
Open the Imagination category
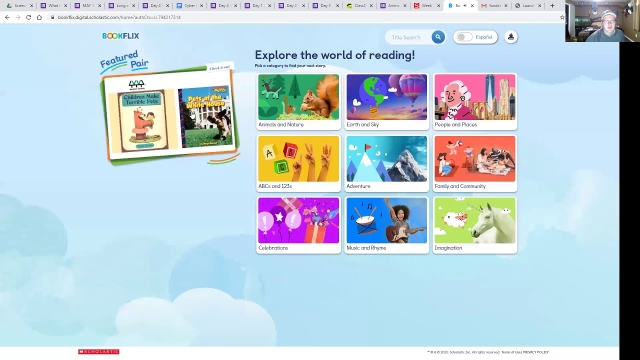(x=475, y=225)
